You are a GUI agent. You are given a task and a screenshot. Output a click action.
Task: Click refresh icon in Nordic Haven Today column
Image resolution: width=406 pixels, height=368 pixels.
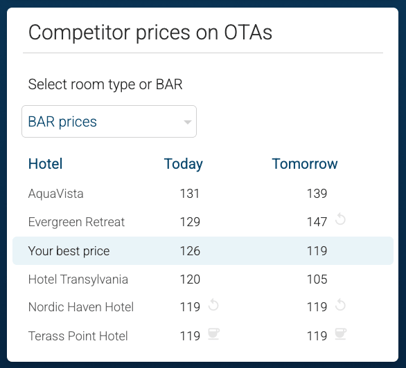coord(213,305)
